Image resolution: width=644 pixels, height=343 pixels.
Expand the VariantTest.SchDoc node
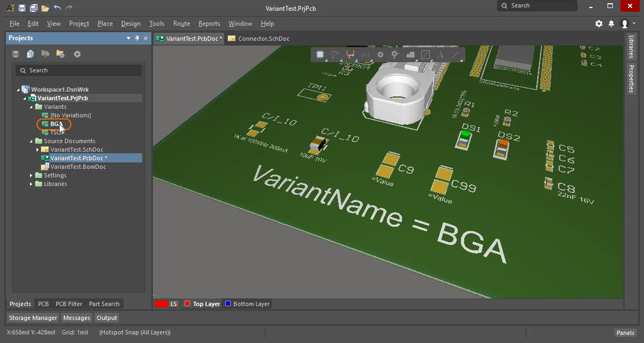(38, 150)
